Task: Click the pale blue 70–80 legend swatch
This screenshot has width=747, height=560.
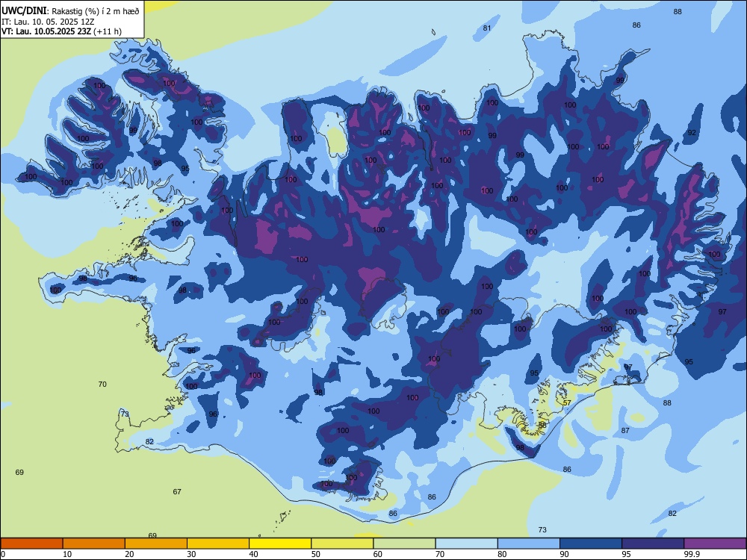Action: 466,544
